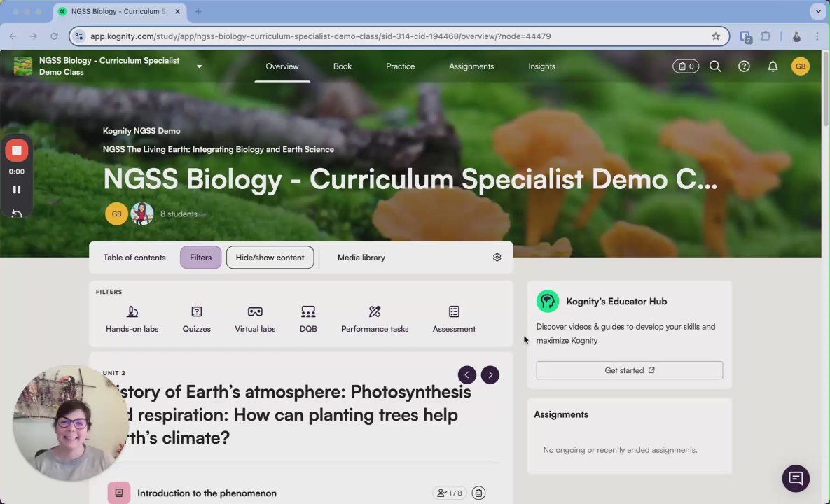Click the webcam presenter bubble

click(71, 423)
